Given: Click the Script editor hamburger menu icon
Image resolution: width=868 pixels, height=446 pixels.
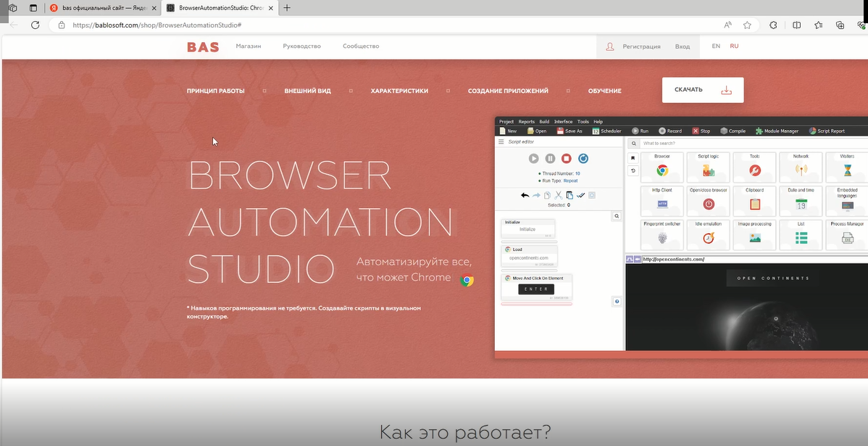Looking at the screenshot, I should coord(501,142).
